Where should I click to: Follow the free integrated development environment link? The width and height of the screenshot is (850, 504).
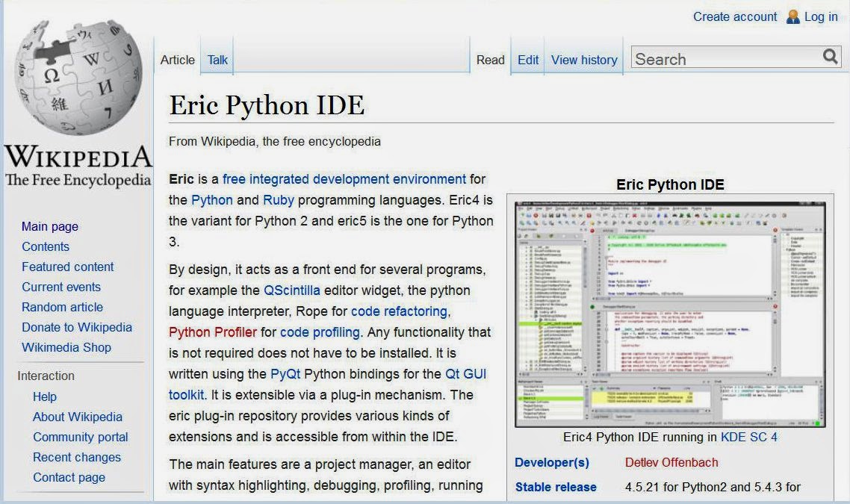(x=344, y=179)
